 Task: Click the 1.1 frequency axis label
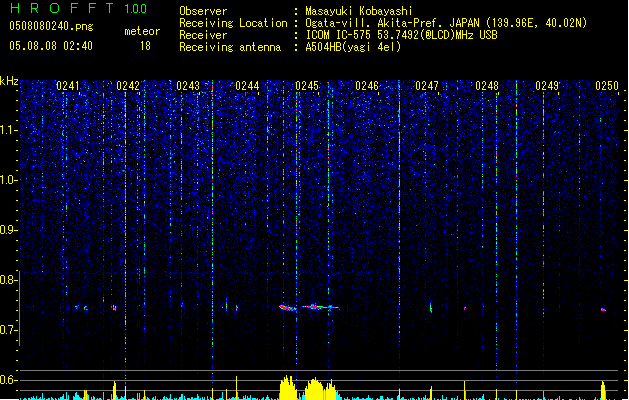8,130
